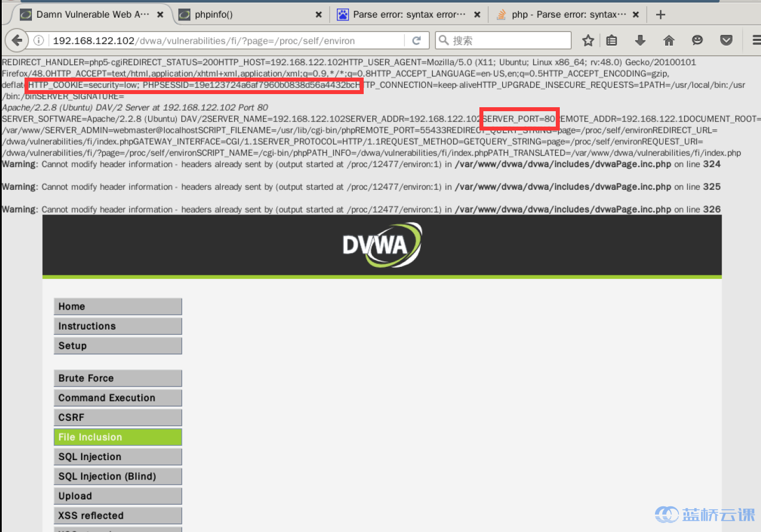This screenshot has width=761, height=532.
Task: Close the phpinfo() tab
Action: click(x=319, y=15)
